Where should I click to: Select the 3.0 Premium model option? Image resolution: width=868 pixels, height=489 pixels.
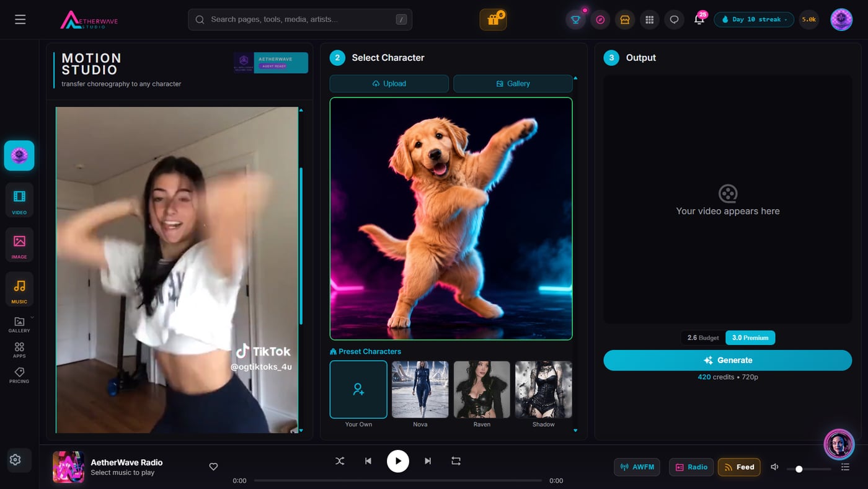pyautogui.click(x=750, y=338)
